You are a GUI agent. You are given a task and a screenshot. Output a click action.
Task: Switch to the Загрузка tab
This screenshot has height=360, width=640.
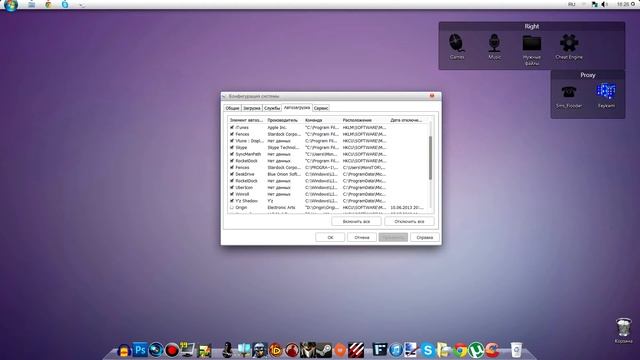pyautogui.click(x=251, y=108)
